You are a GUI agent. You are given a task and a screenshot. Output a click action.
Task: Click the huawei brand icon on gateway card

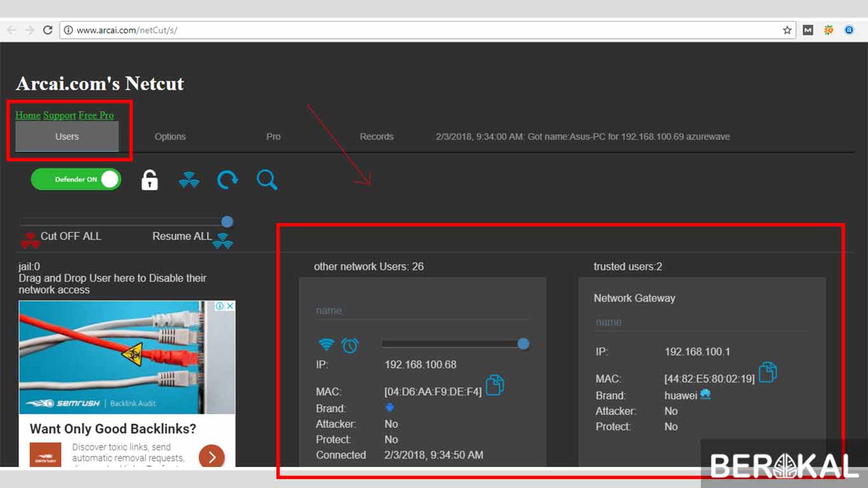coord(705,395)
